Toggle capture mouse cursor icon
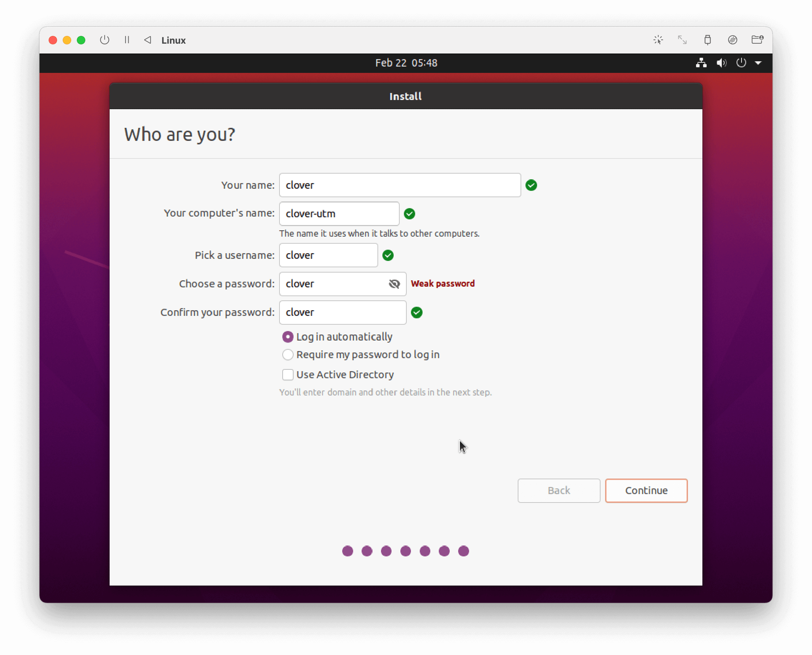The width and height of the screenshot is (812, 655). point(658,40)
